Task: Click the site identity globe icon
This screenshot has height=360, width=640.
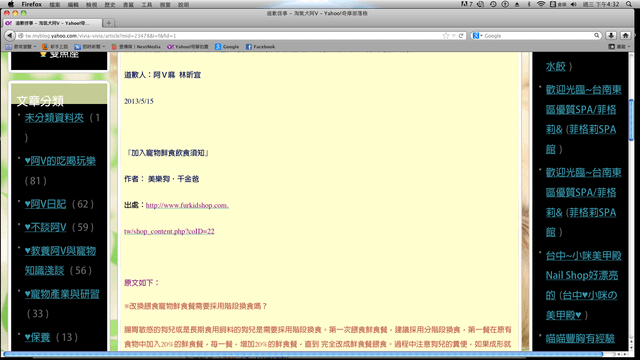Action: (20, 36)
